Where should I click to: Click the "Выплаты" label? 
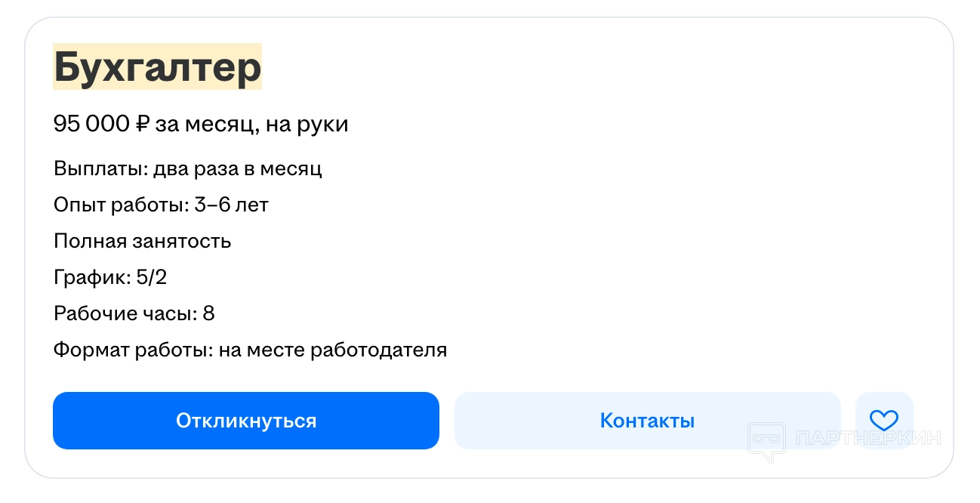pyautogui.click(x=100, y=168)
